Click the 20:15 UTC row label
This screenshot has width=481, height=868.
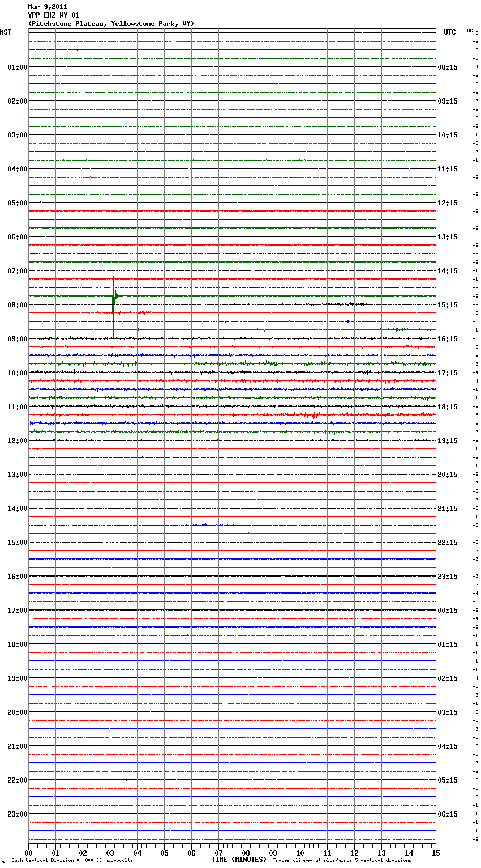(x=448, y=475)
